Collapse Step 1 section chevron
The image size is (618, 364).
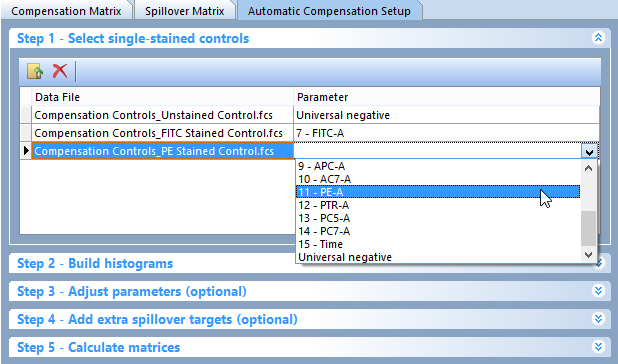click(598, 38)
